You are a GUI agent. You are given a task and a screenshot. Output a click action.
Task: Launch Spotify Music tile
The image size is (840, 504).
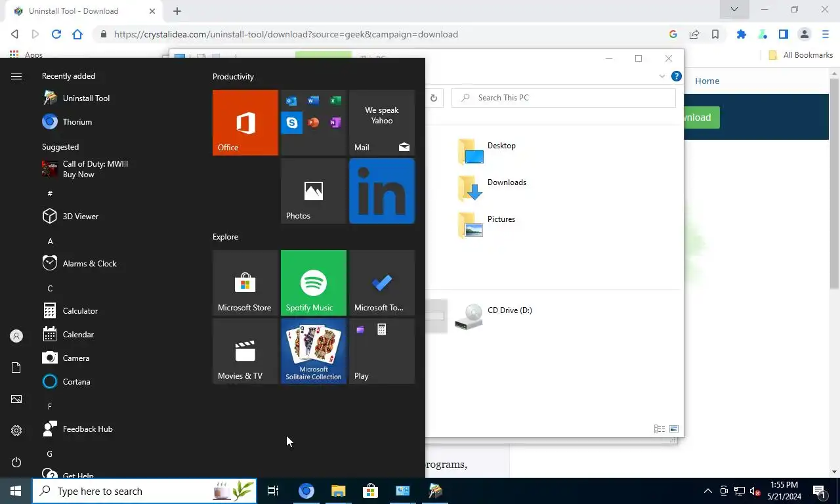click(314, 283)
